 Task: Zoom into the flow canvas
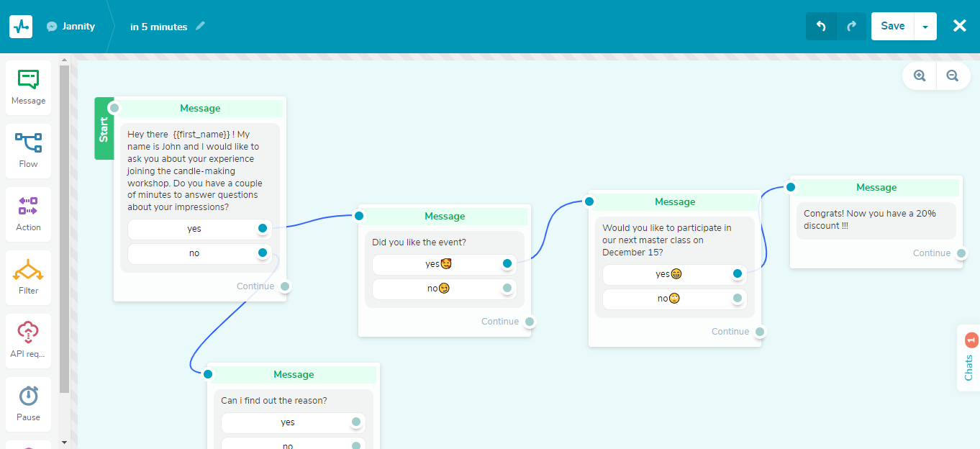(x=919, y=76)
